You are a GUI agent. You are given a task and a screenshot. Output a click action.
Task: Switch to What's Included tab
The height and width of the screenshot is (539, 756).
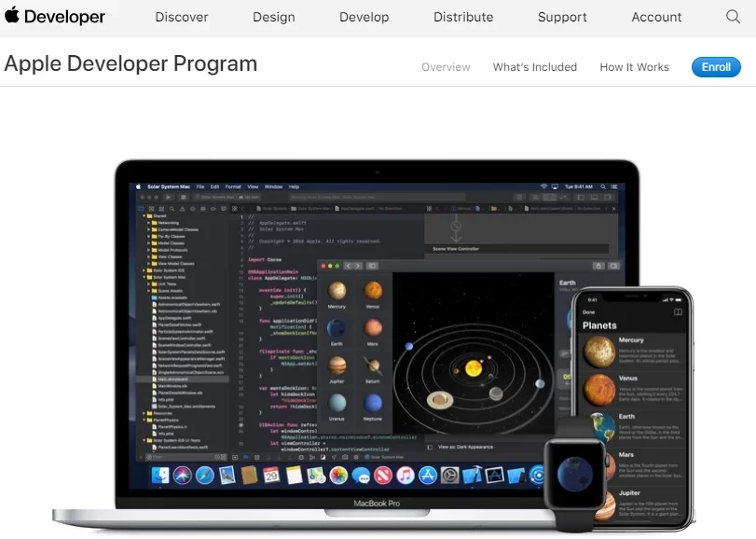[x=535, y=67]
